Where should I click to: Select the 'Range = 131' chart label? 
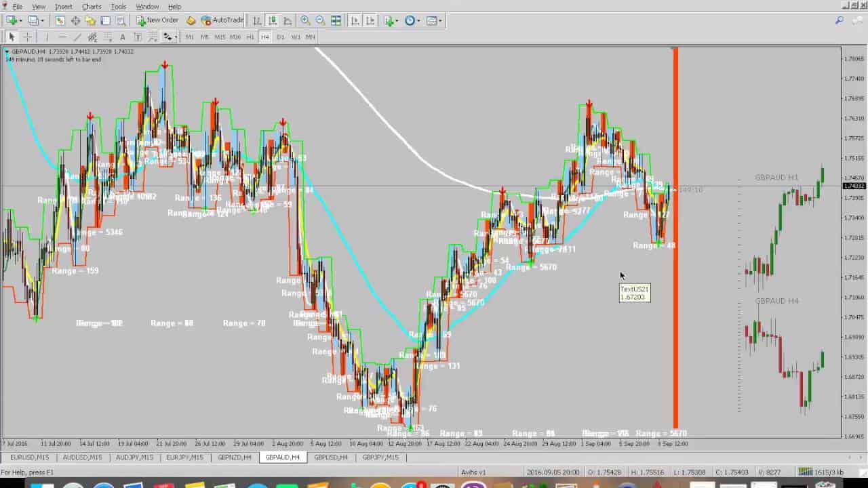437,366
